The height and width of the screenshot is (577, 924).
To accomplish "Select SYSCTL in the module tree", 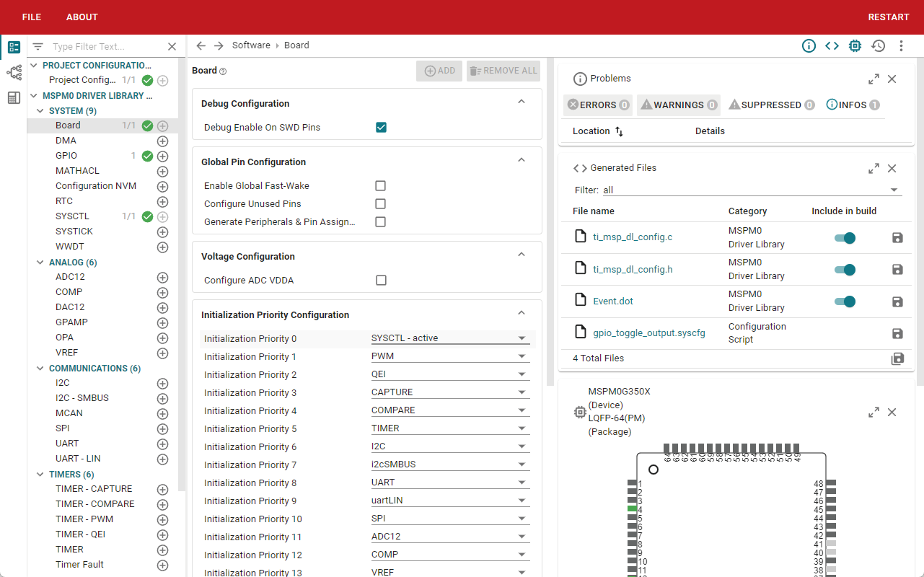I will 72,216.
